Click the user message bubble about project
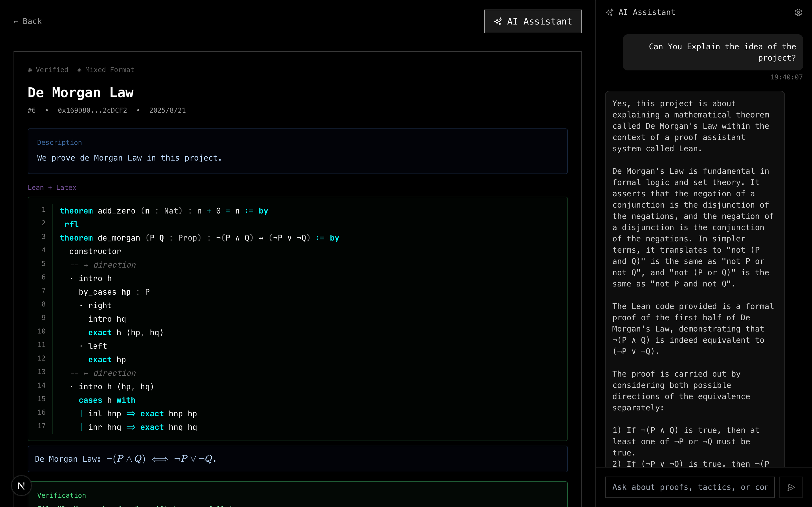 tap(713, 52)
